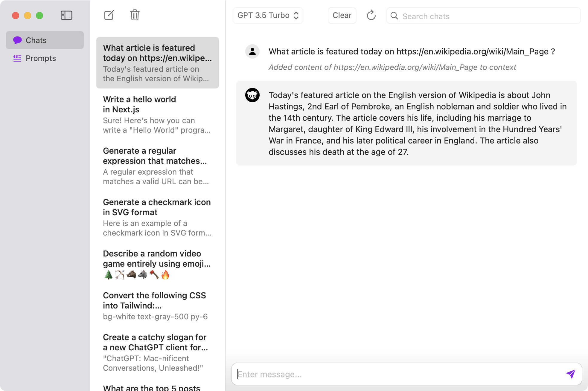
Task: Click the new chat compose icon
Action: (x=109, y=15)
